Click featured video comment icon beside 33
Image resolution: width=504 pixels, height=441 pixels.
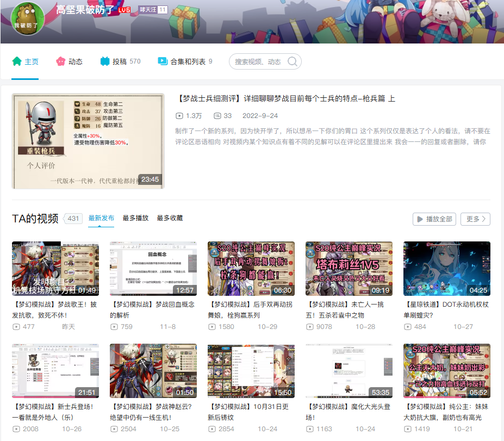[x=217, y=116]
